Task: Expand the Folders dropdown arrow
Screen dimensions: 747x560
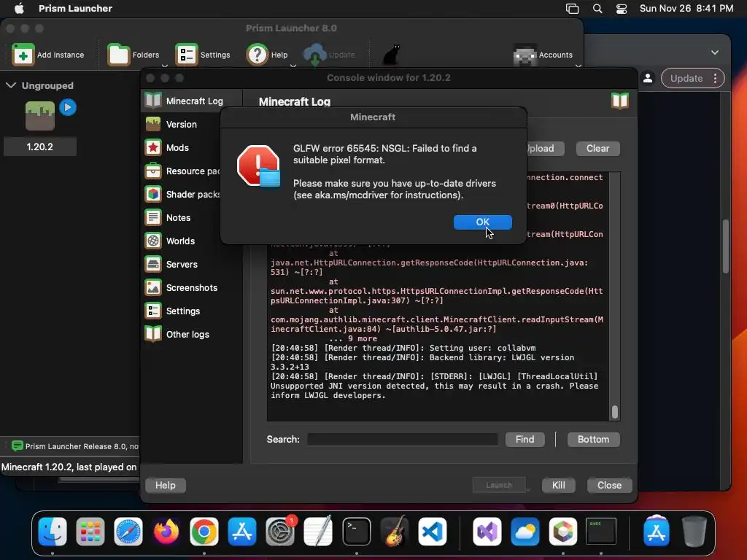Action: coord(165,65)
